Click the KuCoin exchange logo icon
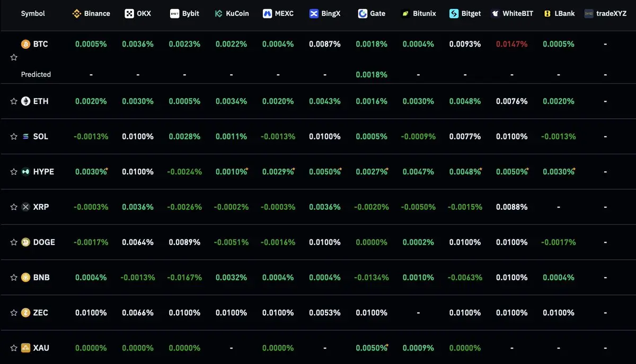636x364 pixels. [218, 13]
